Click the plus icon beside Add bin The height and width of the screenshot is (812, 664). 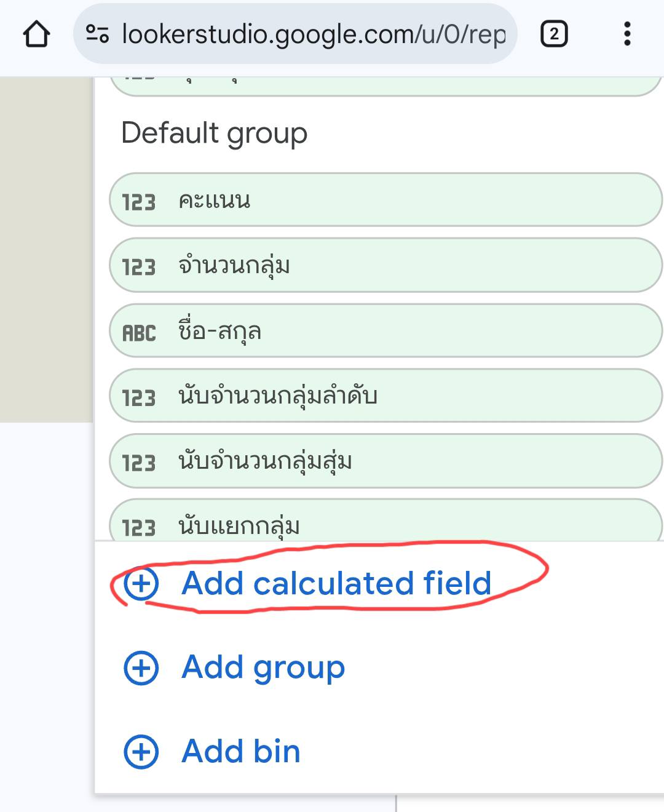(x=141, y=752)
